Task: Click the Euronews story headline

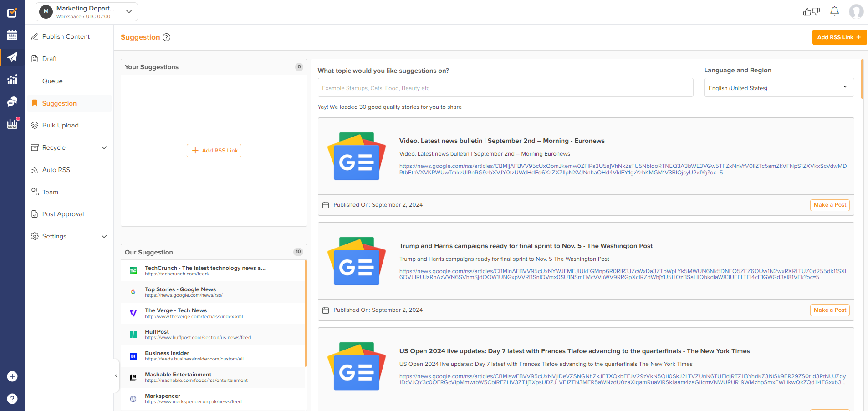Action: pyautogui.click(x=502, y=141)
